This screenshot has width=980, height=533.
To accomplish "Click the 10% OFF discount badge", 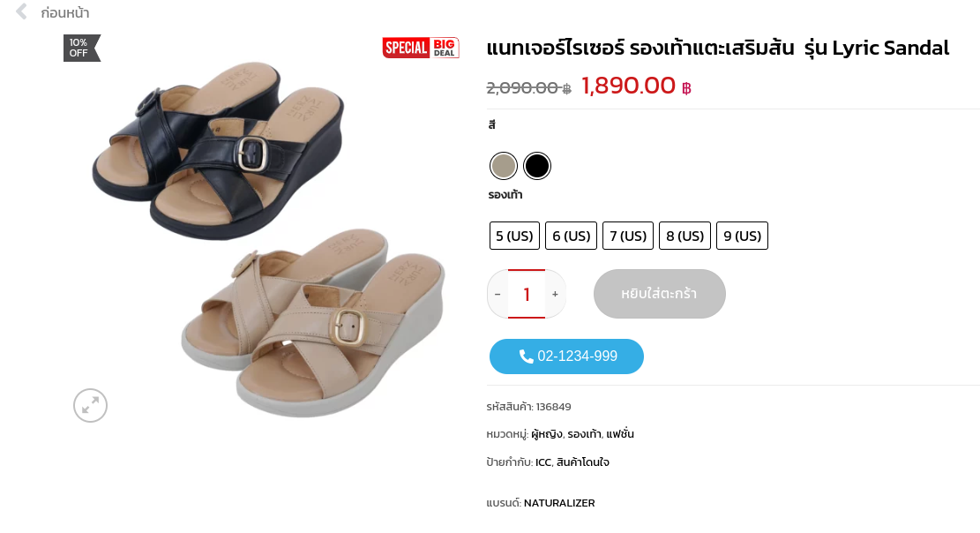I will [x=81, y=49].
